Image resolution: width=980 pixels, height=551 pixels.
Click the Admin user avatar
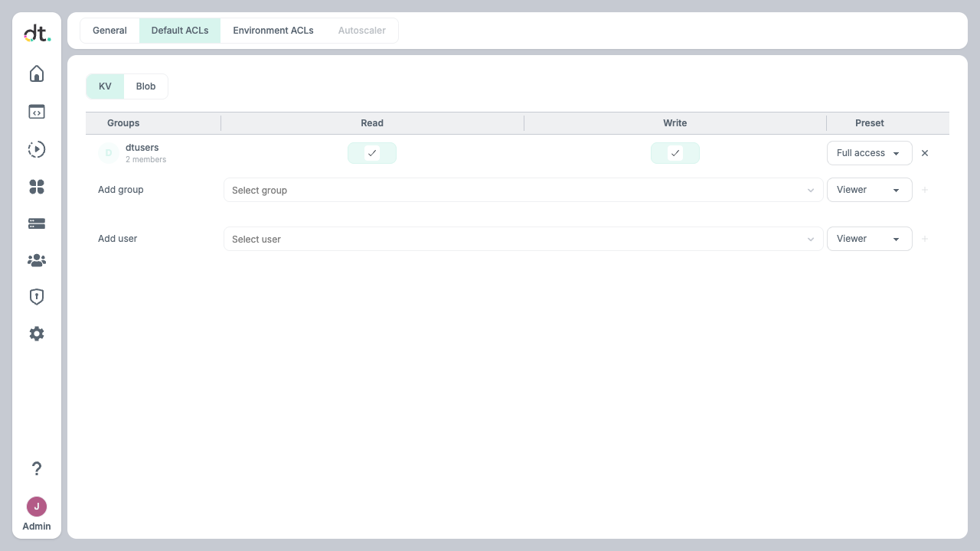[37, 507]
